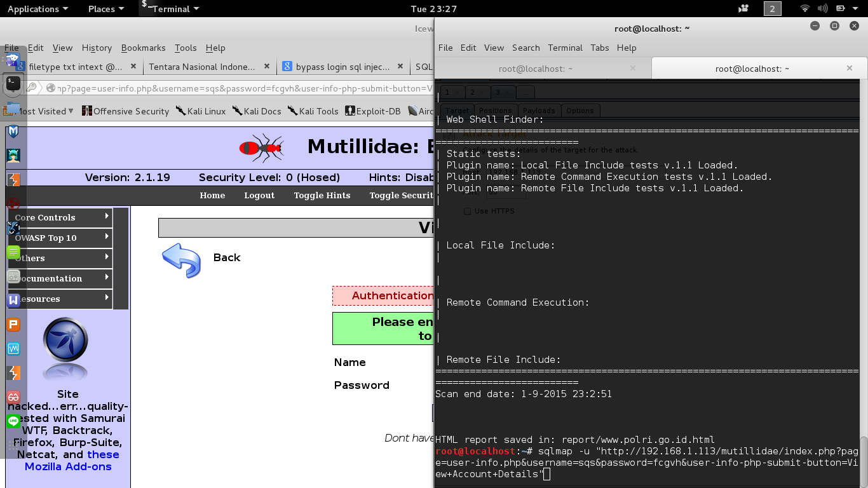
Task: Launch Iceweasel browser from the dock
Action: 13,60
